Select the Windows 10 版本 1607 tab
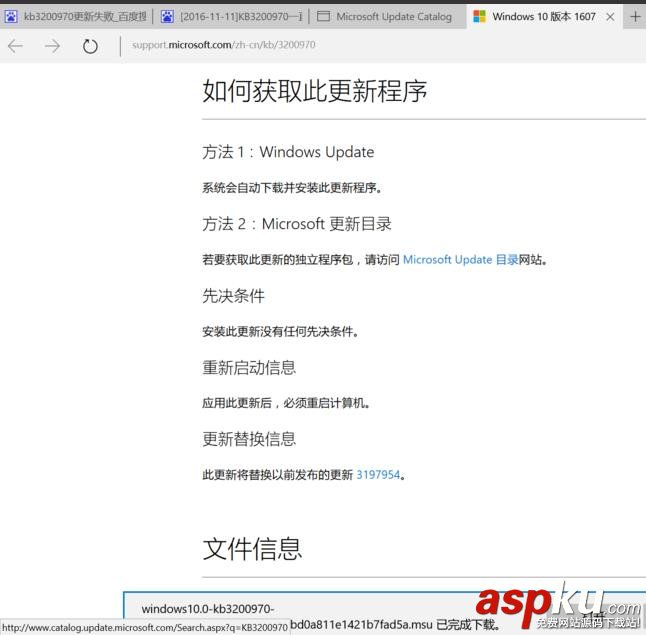Screen dimensions: 646x635 coord(544,16)
